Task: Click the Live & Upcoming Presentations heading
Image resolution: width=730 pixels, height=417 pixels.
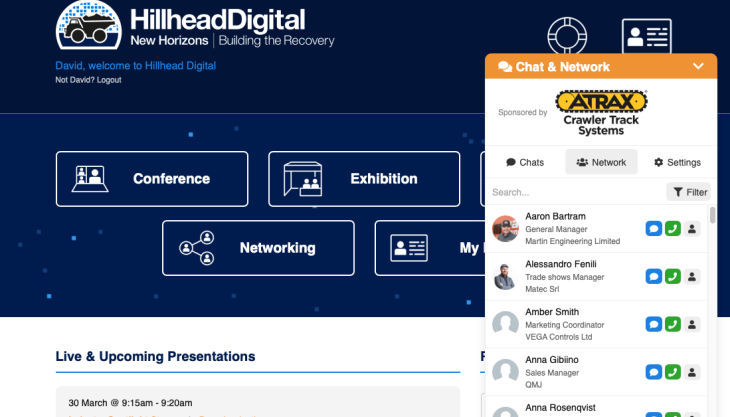Action: point(155,356)
